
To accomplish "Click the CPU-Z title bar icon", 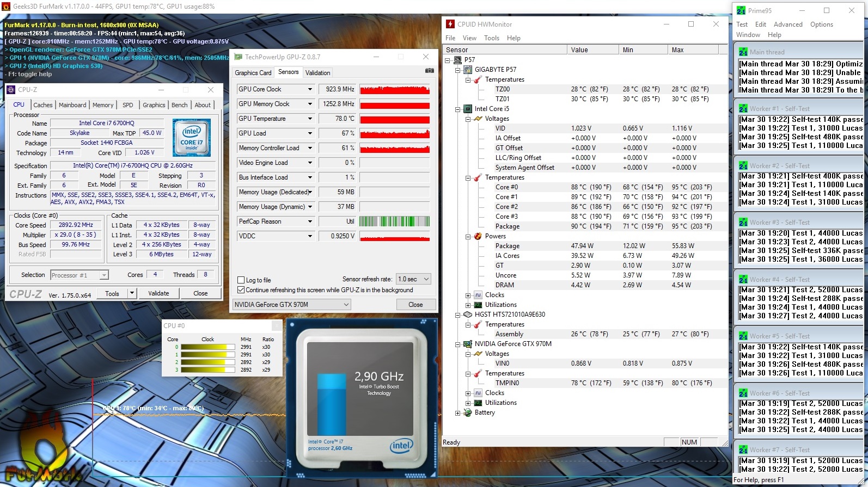I will click(11, 90).
